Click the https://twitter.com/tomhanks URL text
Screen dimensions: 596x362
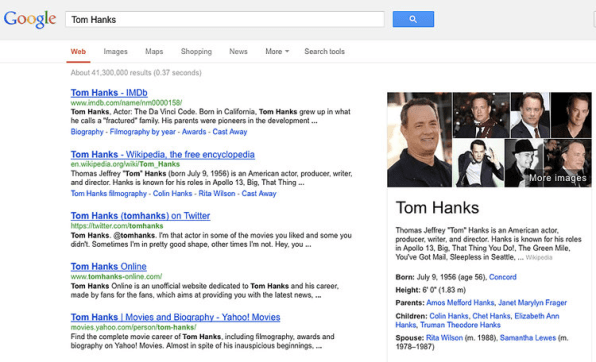coord(117,226)
